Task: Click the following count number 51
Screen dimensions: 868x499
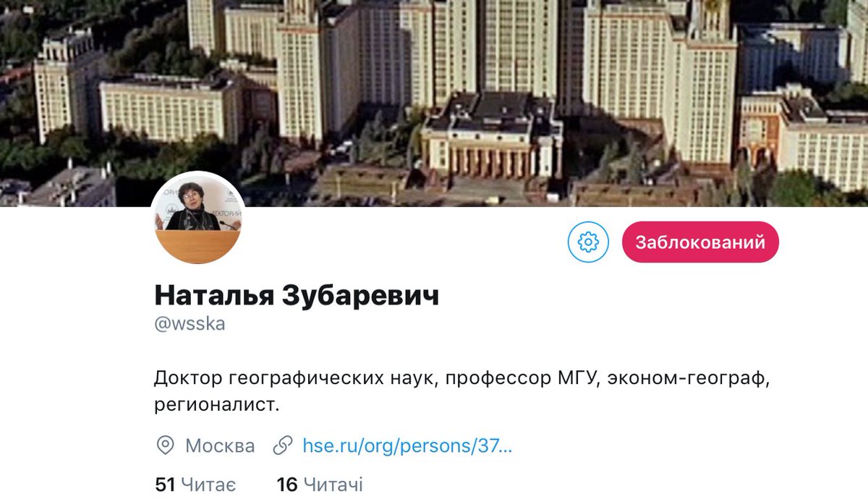Action: pos(166,484)
